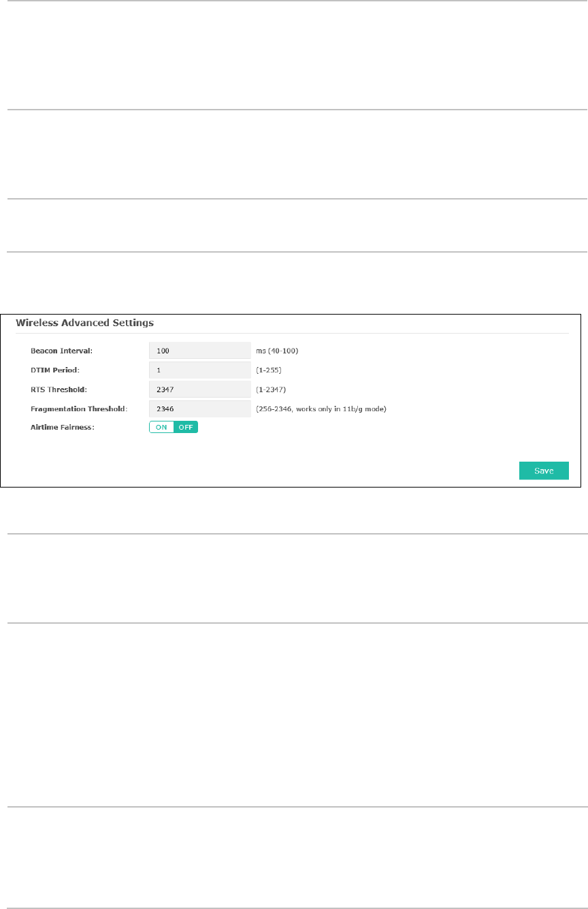The width and height of the screenshot is (588, 909).
Task: Click the '(1-255)' range hint
Action: (x=268, y=370)
